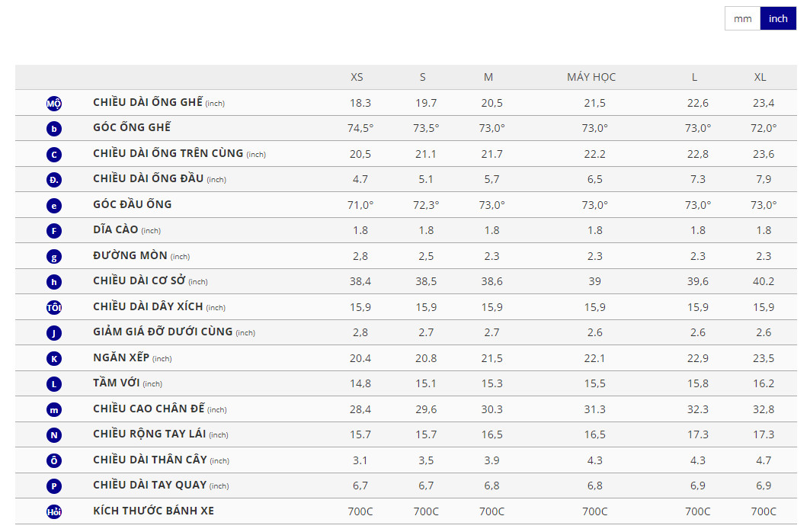This screenshot has width=810, height=532.
Task: Select the inch unit toggle
Action: tap(778, 18)
